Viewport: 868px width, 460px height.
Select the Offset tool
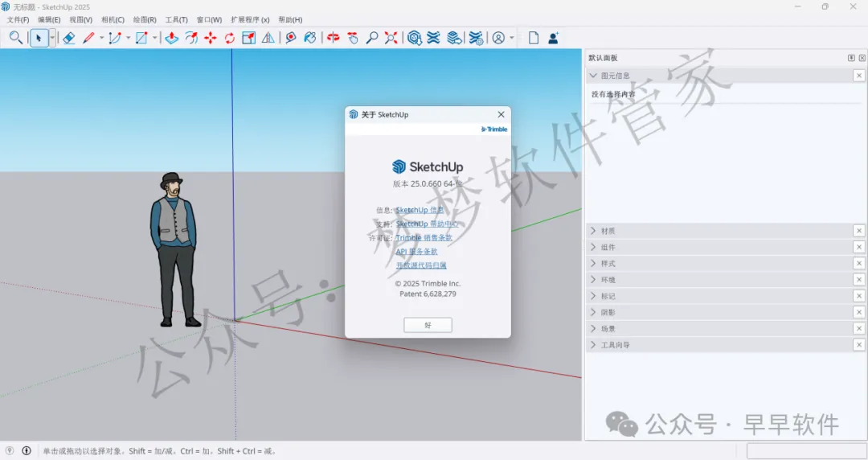tap(191, 38)
